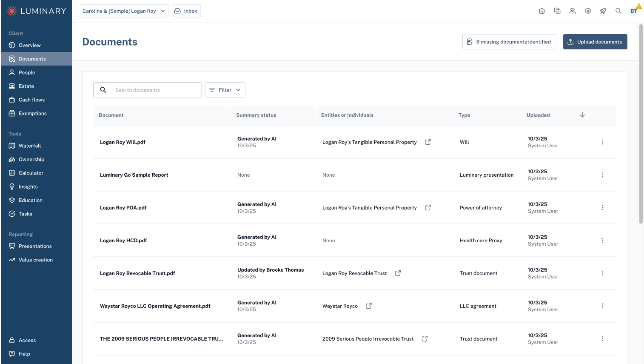Open the task checklist icon in header
The width and height of the screenshot is (644, 364).
(557, 11)
